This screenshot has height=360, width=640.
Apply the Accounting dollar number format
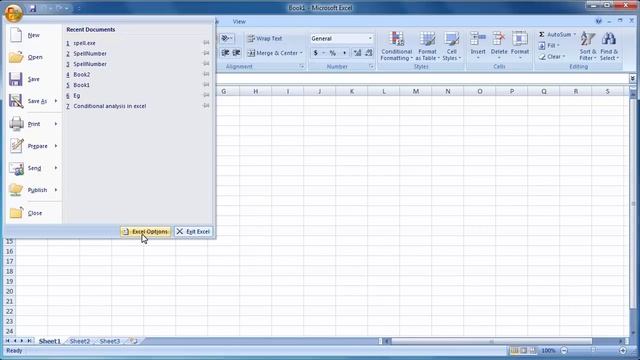point(316,53)
